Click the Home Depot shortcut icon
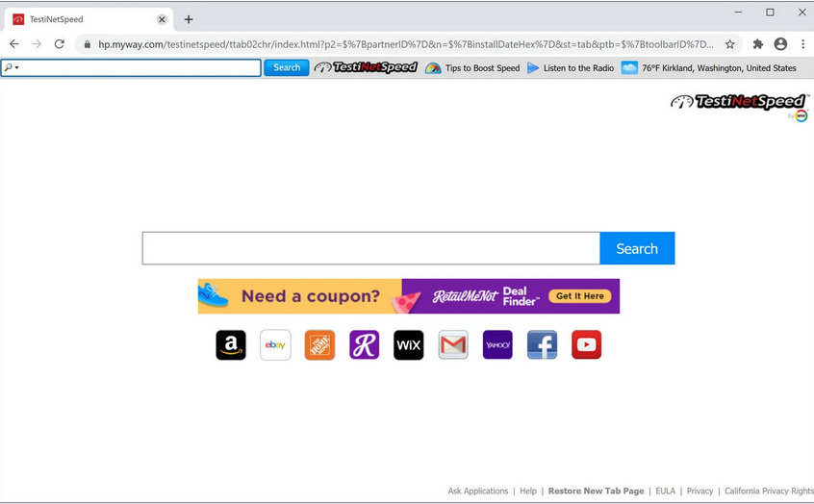This screenshot has width=814, height=504. (319, 345)
